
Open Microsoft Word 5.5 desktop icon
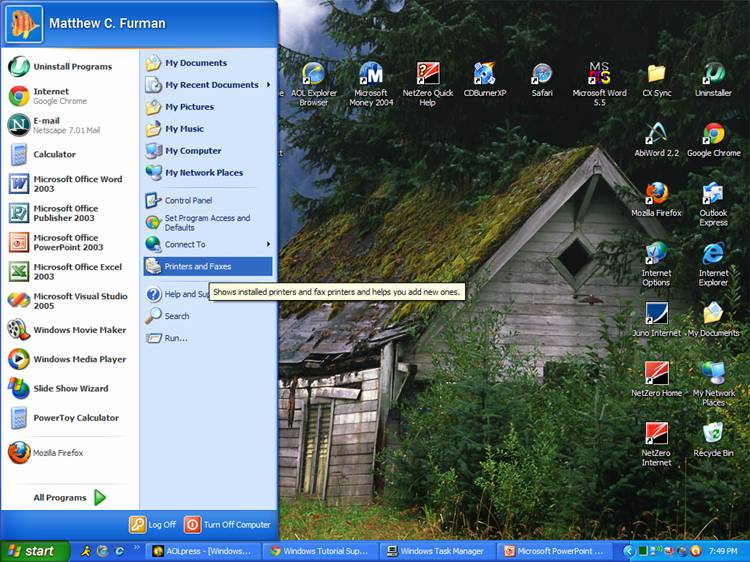(x=599, y=84)
